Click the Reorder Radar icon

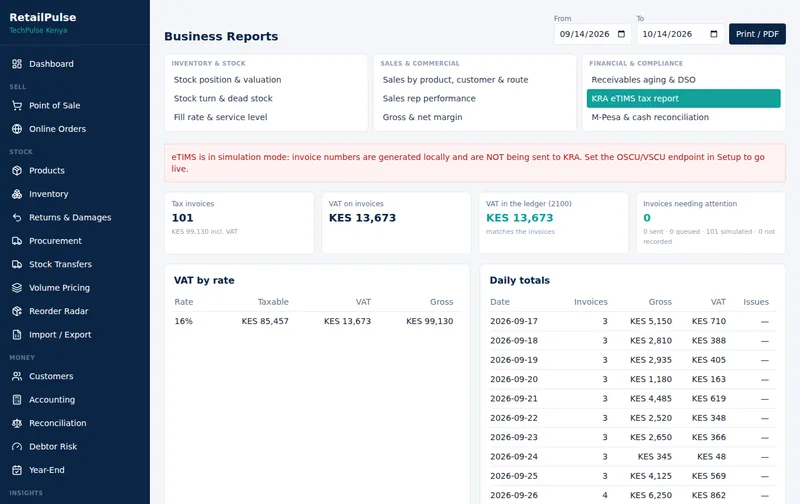[x=17, y=311]
